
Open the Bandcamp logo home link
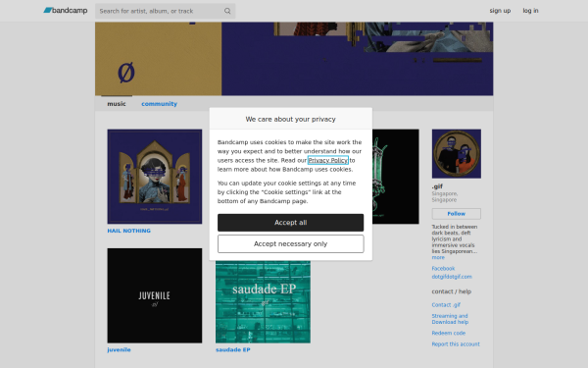pos(66,11)
